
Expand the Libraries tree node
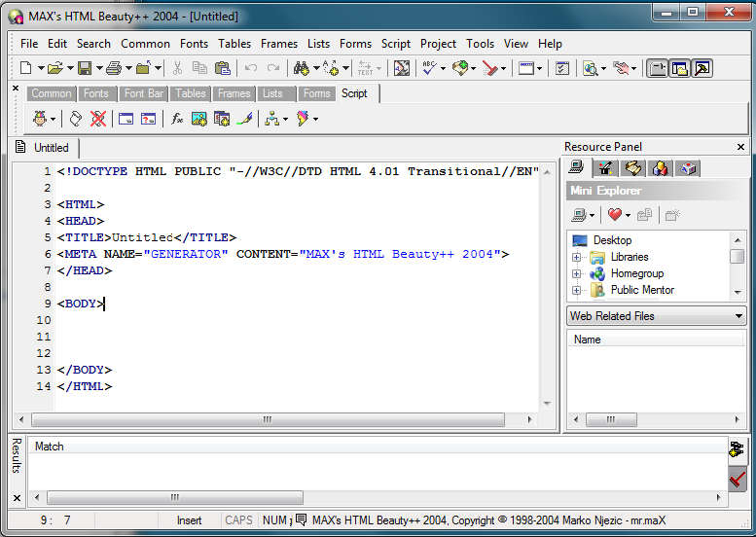577,258
